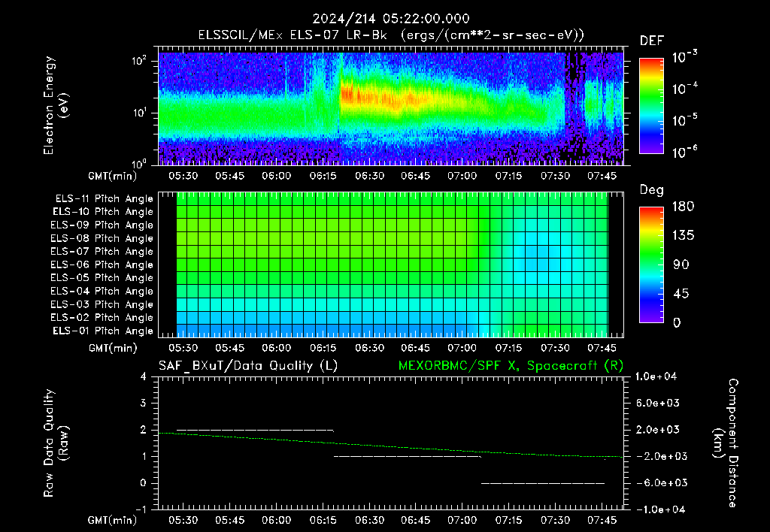
Task: Click the ELS-04 Pitch Angle row label
Action: [102, 291]
